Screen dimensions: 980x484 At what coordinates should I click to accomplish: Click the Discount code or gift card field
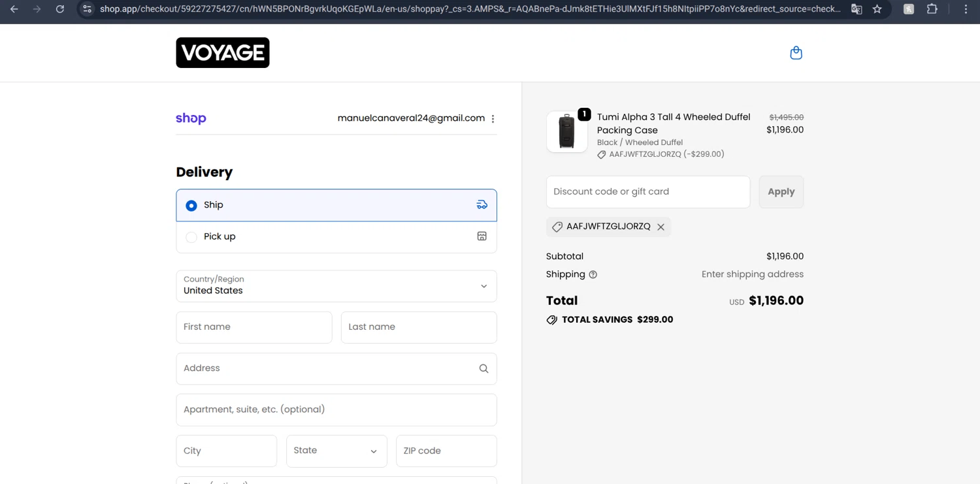pyautogui.click(x=648, y=192)
